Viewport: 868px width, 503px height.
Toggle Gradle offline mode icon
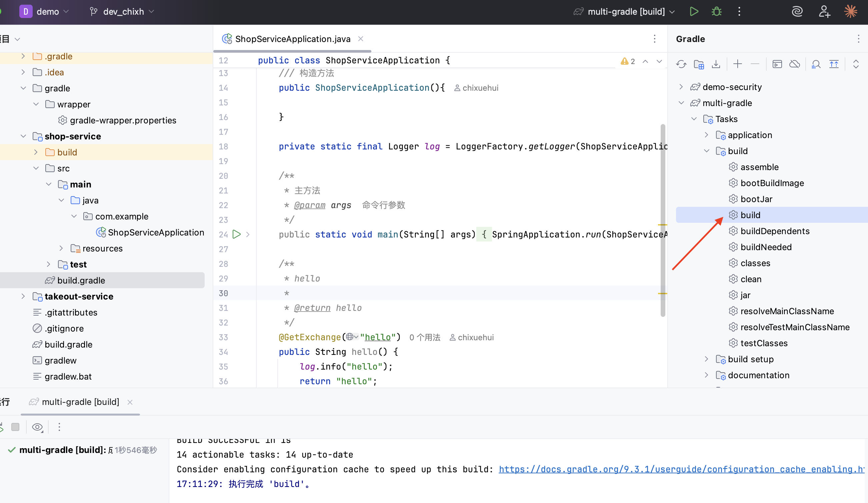[794, 64]
